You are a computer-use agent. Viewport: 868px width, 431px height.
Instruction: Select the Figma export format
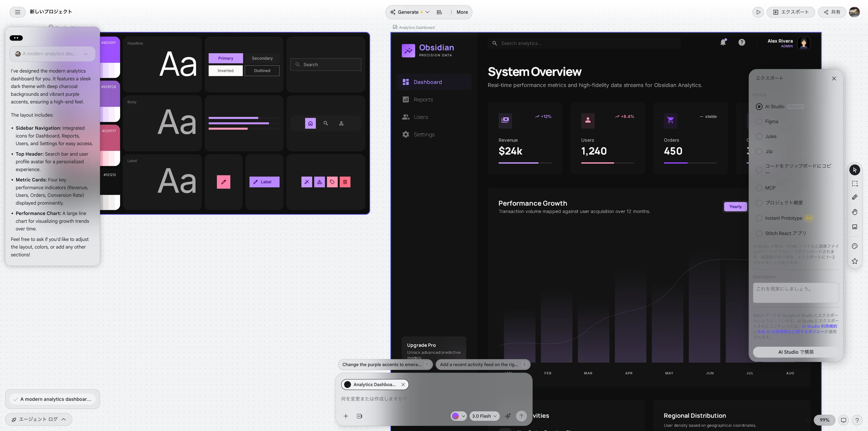(x=759, y=122)
